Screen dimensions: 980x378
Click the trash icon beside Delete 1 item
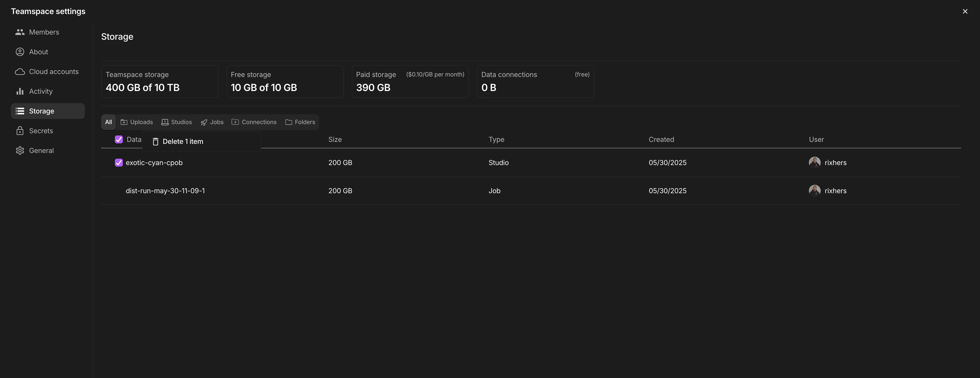pos(155,142)
